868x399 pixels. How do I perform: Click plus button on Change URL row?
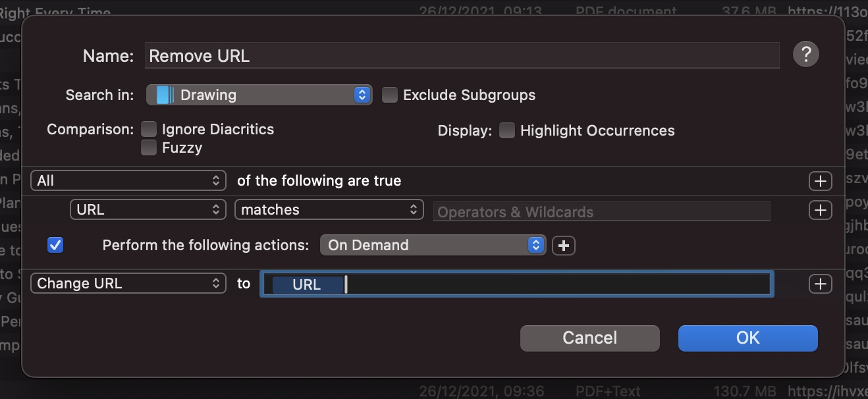click(820, 284)
